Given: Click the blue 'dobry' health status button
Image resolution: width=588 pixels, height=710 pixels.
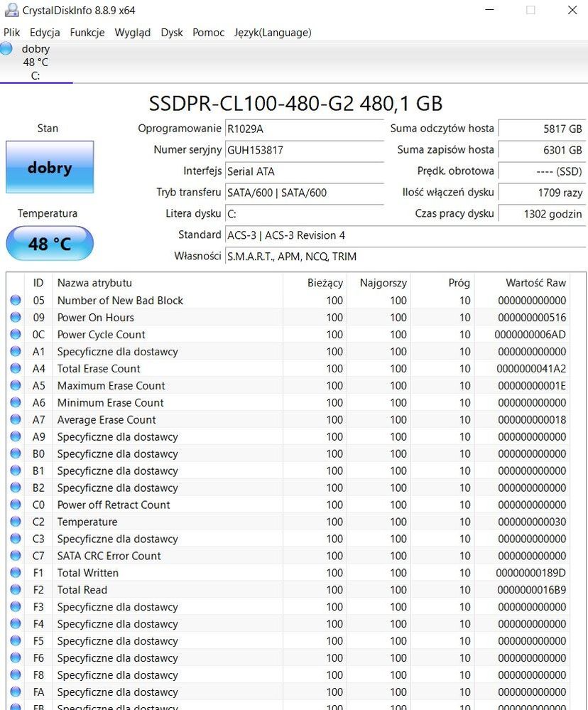Looking at the screenshot, I should coord(50,168).
